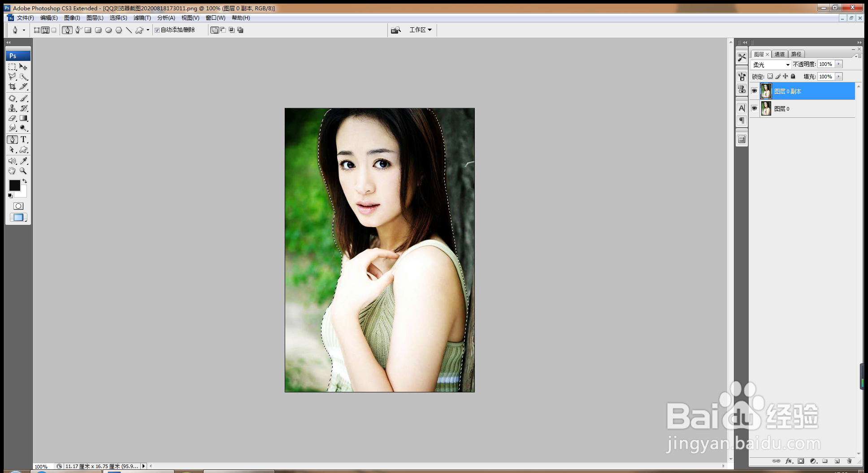868x473 pixels.
Task: Enable Shape layers mode in options bar
Action: point(37,30)
